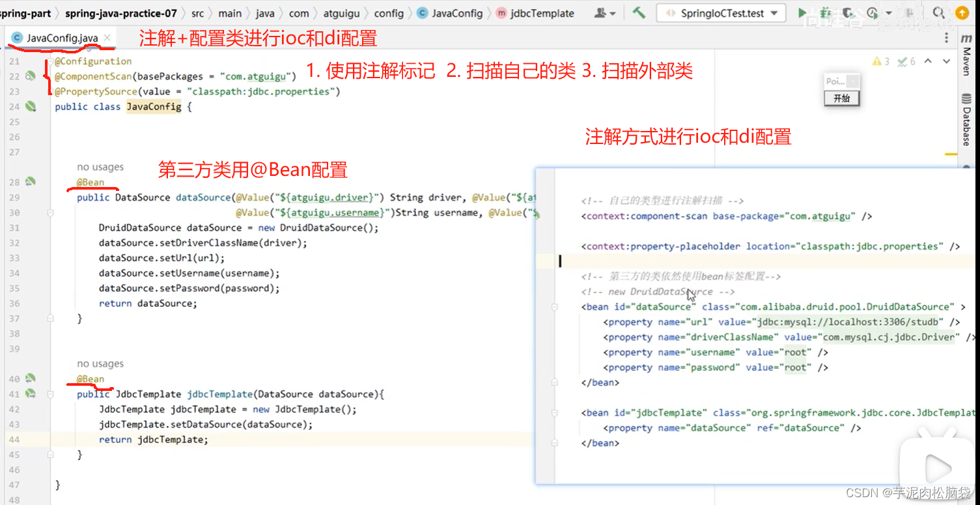Viewport: 980px width, 505px height.
Task: Click the @Configuration annotation
Action: click(93, 61)
